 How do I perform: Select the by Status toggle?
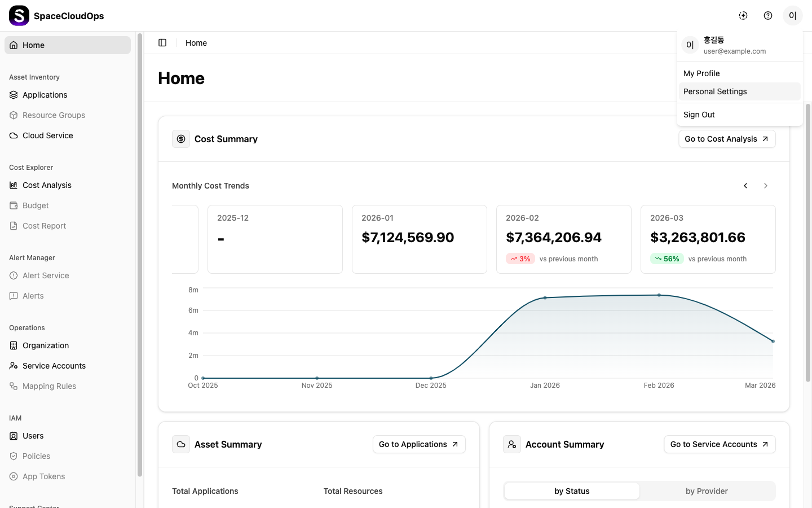click(x=572, y=491)
